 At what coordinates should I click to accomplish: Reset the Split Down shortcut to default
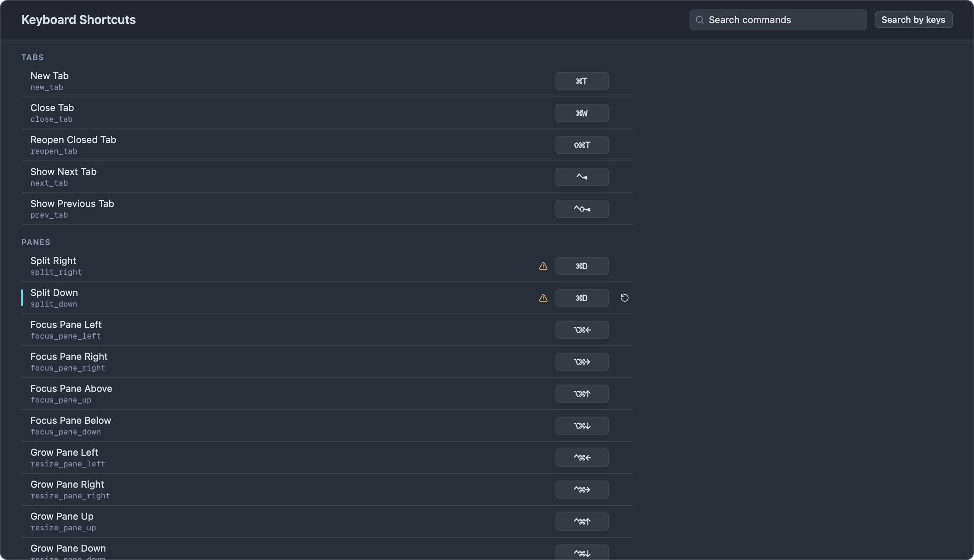(x=624, y=298)
